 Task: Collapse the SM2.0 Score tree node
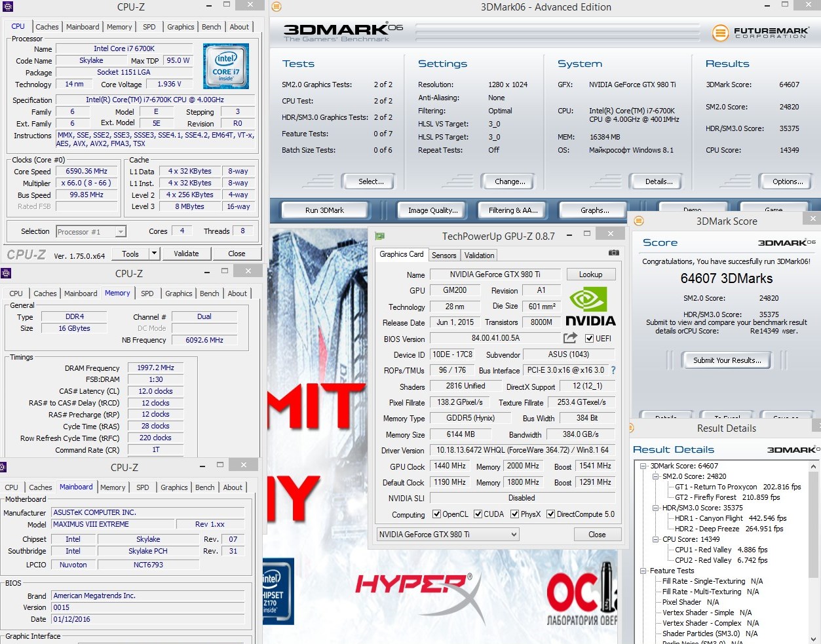tap(655, 476)
